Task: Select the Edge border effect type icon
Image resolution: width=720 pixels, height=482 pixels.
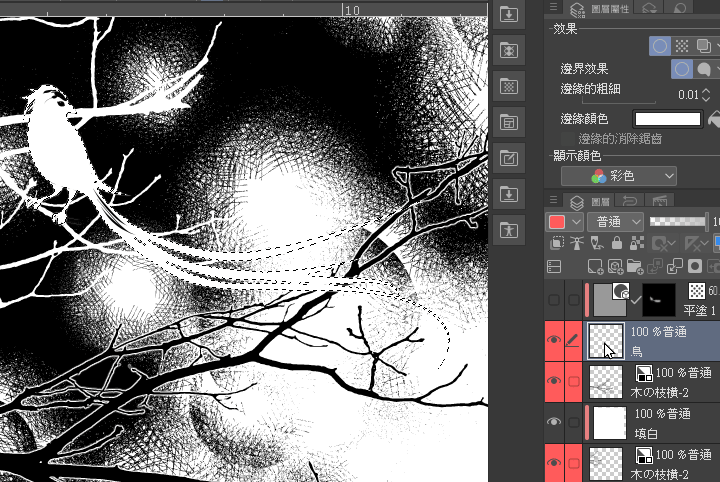Action: tap(682, 69)
